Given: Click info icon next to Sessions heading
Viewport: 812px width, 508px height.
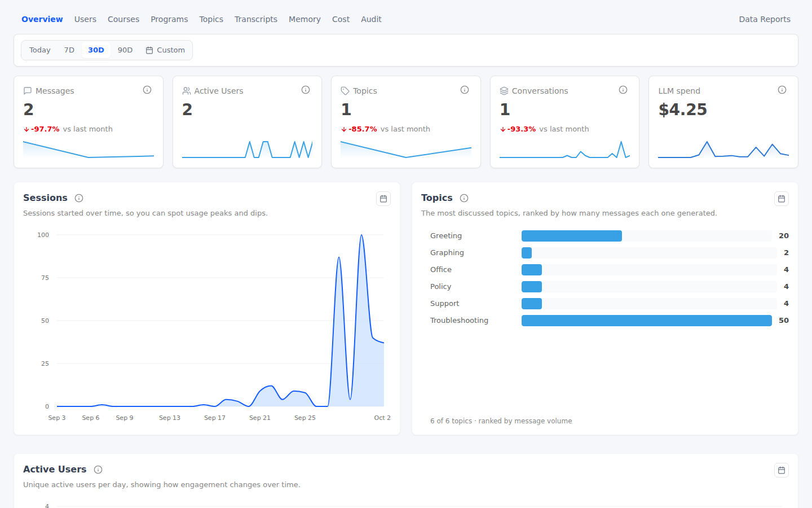Looking at the screenshot, I should tap(79, 198).
